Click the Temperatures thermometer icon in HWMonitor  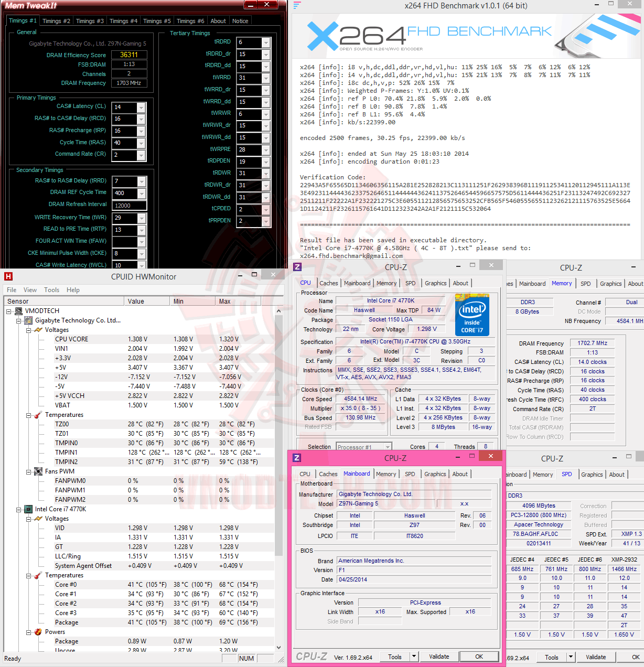coord(38,415)
